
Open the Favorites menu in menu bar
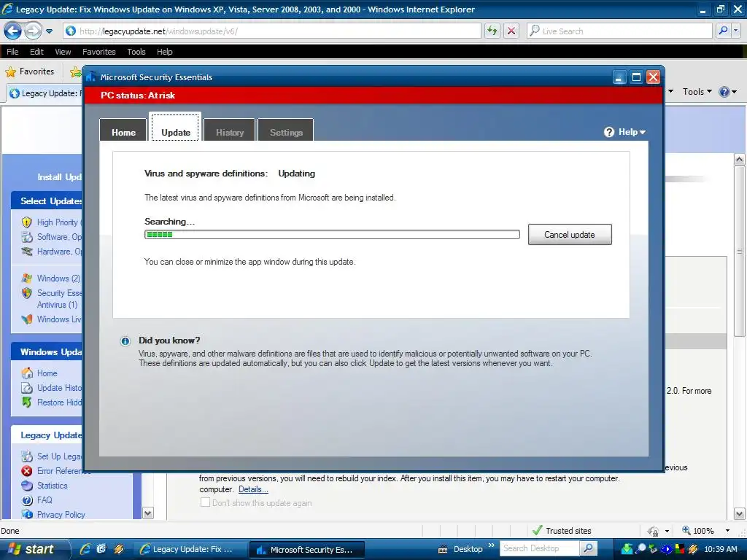tap(98, 52)
